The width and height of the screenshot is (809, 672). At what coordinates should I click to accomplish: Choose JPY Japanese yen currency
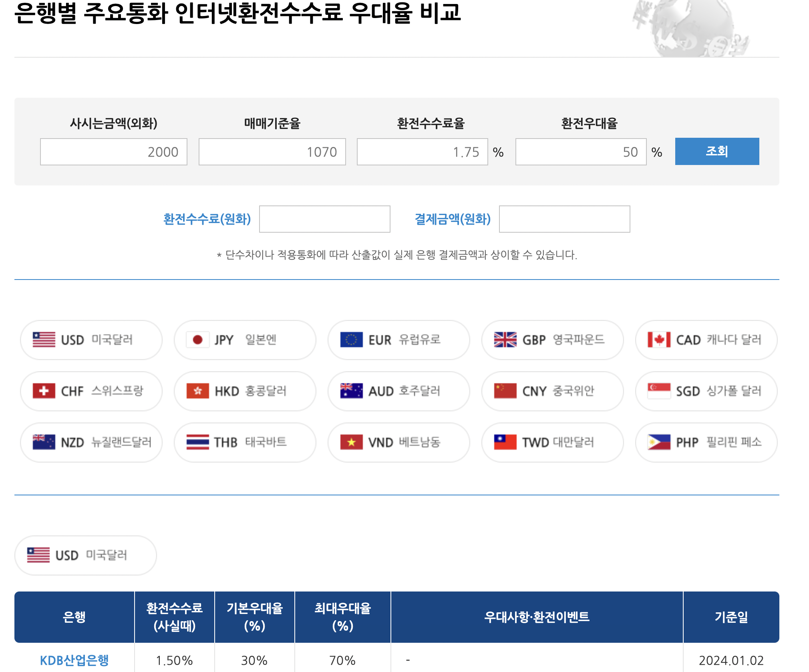[x=245, y=340]
